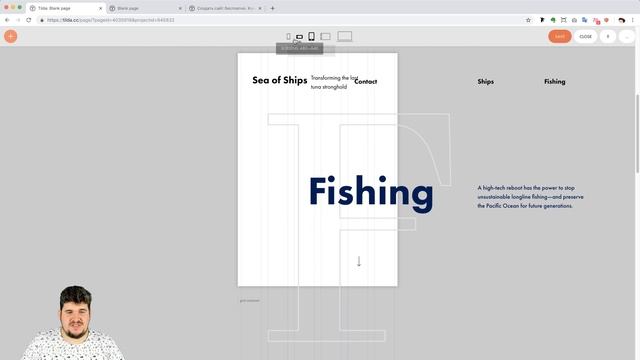Select 'Transforming the last tuna stronghold' text
Screen dimensions: 640x360
pyautogui.click(x=334, y=82)
